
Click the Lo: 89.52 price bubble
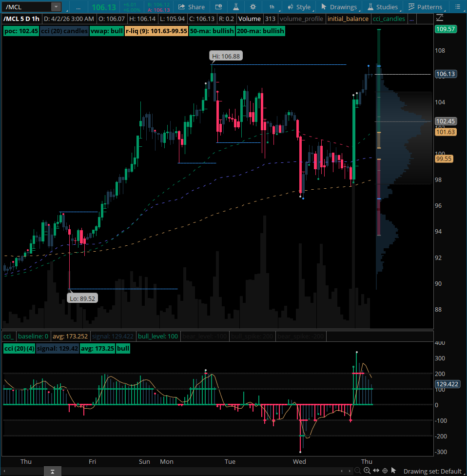pyautogui.click(x=82, y=298)
